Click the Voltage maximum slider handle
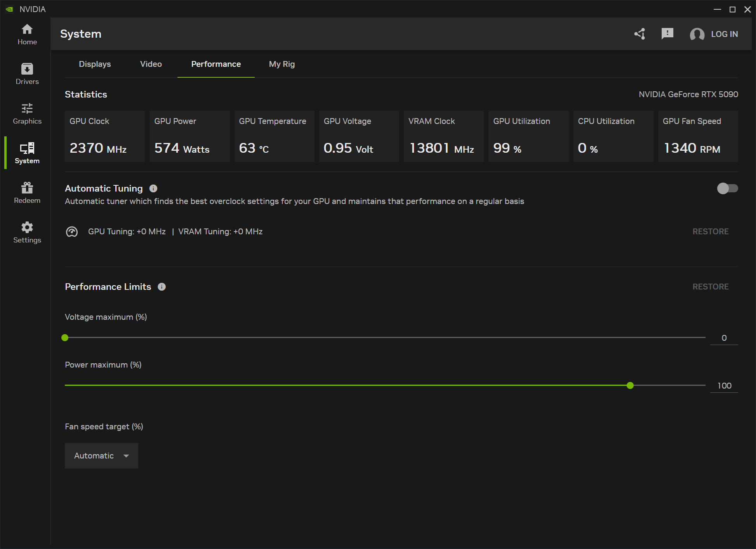 click(65, 338)
